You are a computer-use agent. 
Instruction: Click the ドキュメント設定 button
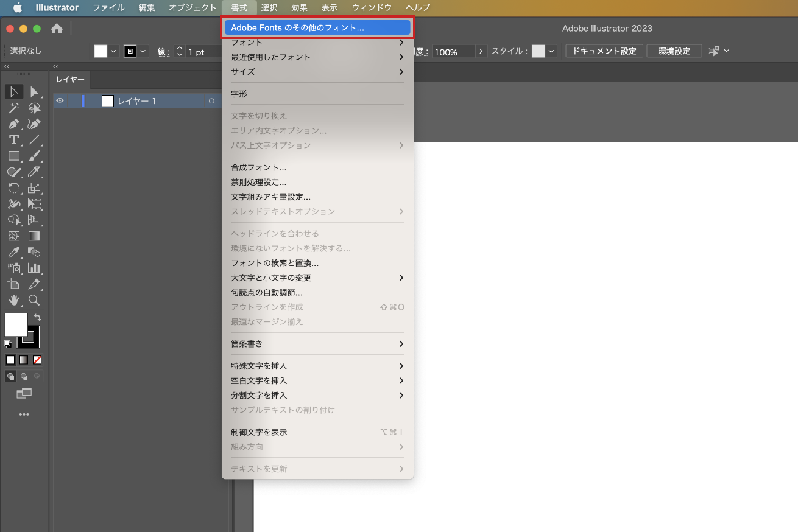click(604, 51)
